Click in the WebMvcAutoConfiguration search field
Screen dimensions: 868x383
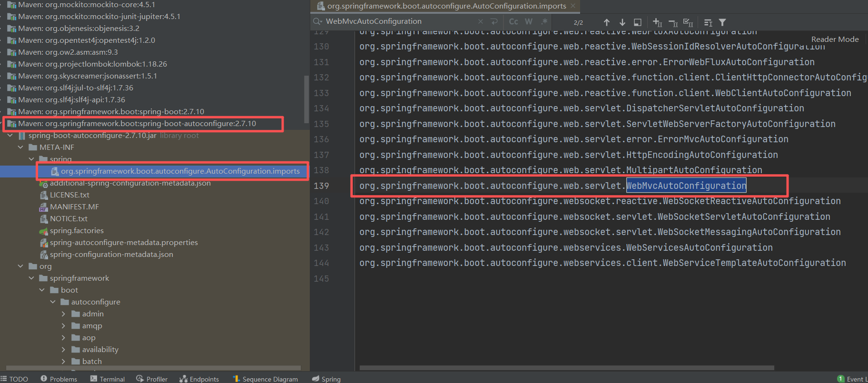pyautogui.click(x=400, y=21)
